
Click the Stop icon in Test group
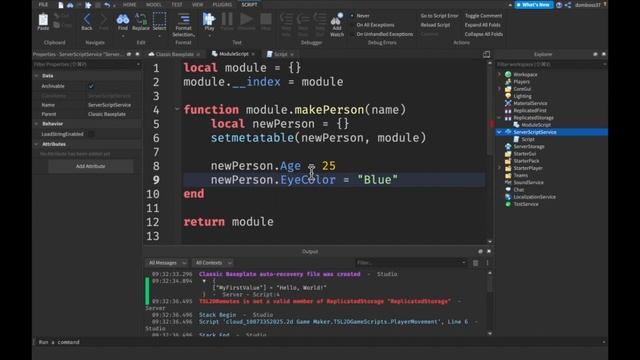266,19
